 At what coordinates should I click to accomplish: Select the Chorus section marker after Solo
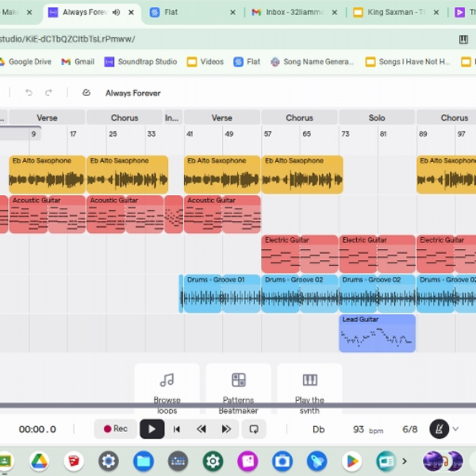[446, 117]
